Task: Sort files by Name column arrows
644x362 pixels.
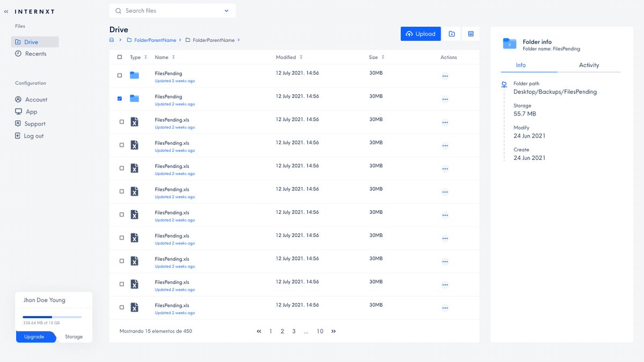Action: click(x=173, y=57)
